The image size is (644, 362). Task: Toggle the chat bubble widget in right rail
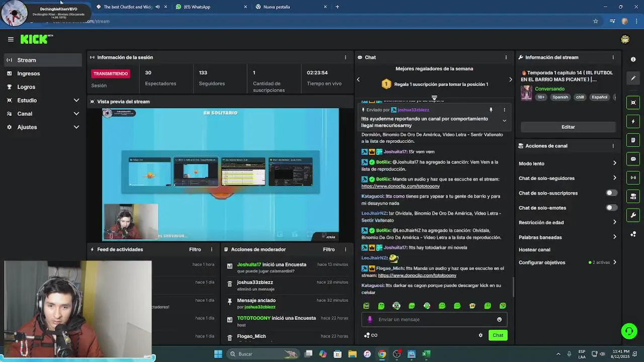[x=633, y=159]
